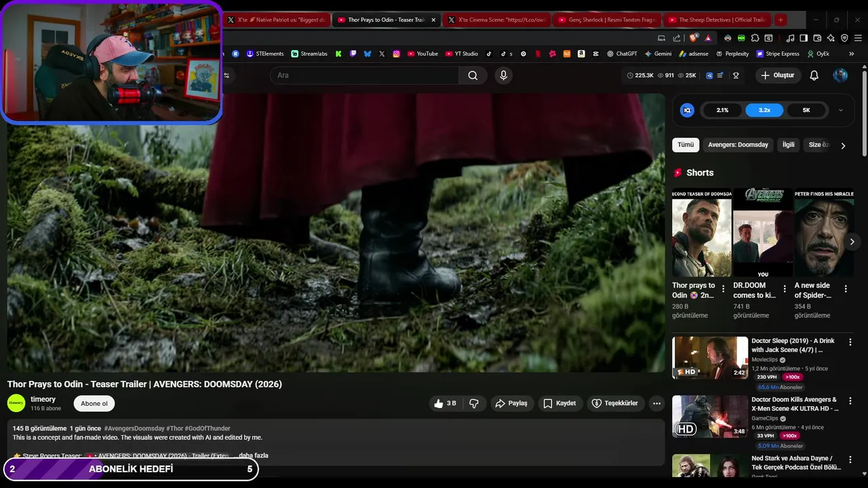Click the 225.3K stats counter
This screenshot has height=488, width=868.
(x=640, y=75)
